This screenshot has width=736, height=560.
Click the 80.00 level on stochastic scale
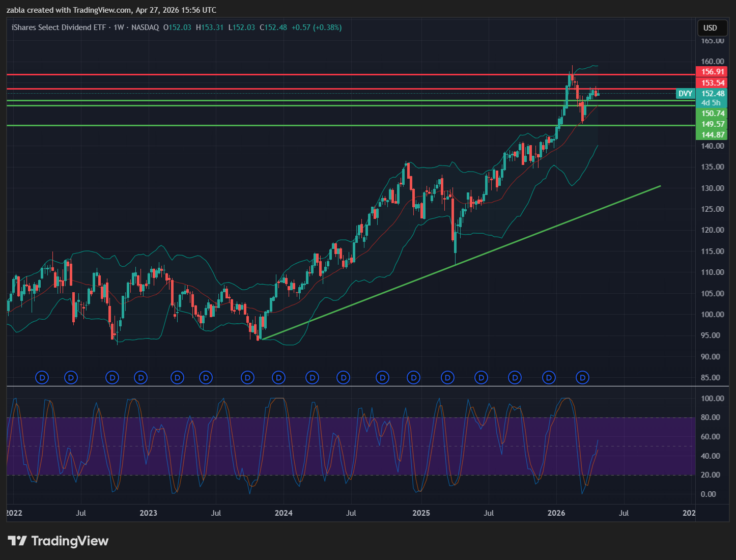coord(711,417)
